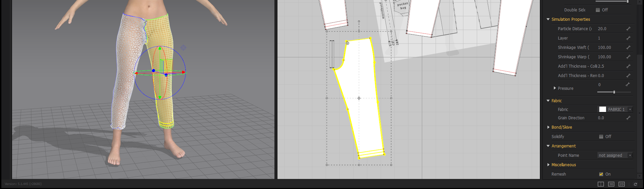Click wrench icon beside Grain Direction
The width and height of the screenshot is (644, 189).
(628, 118)
